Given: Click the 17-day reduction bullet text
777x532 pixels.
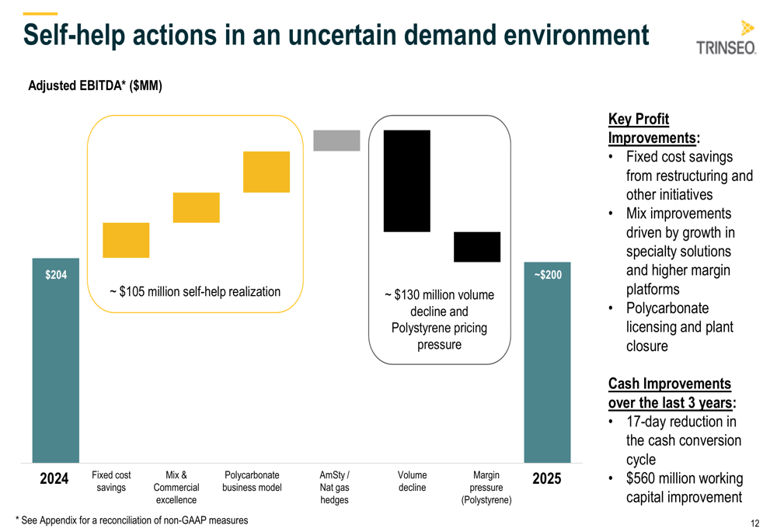Looking at the screenshot, I should [x=683, y=441].
